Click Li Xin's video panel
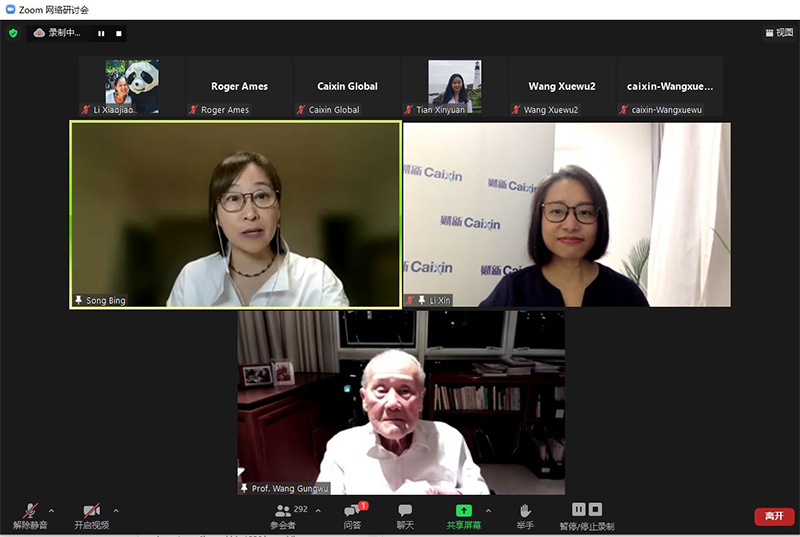 coord(567,215)
